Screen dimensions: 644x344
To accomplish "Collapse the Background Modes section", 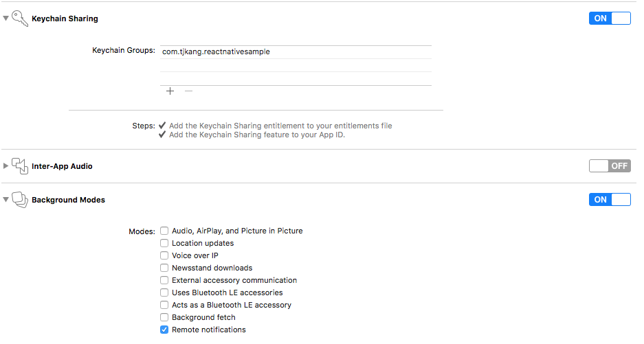I will [6, 200].
